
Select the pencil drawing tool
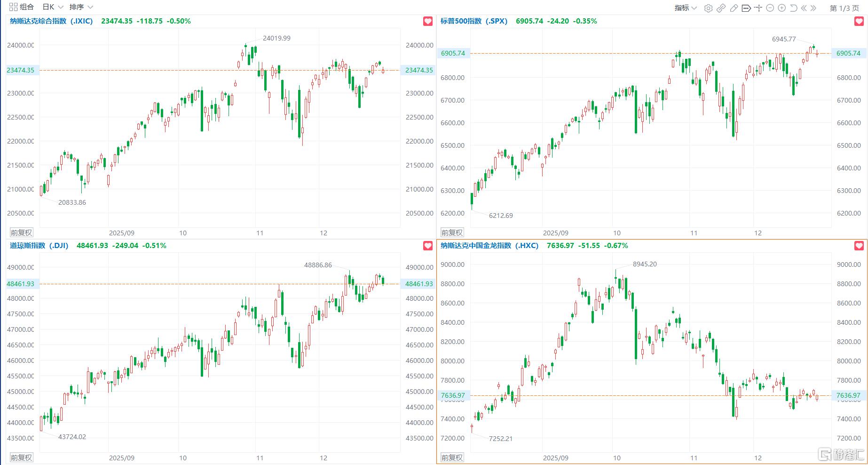[734, 8]
